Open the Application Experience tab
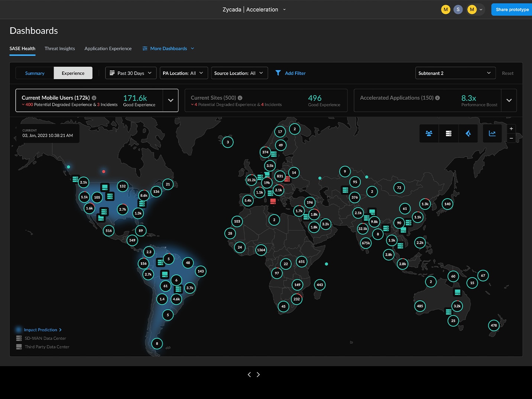This screenshot has width=532, height=399. click(108, 49)
